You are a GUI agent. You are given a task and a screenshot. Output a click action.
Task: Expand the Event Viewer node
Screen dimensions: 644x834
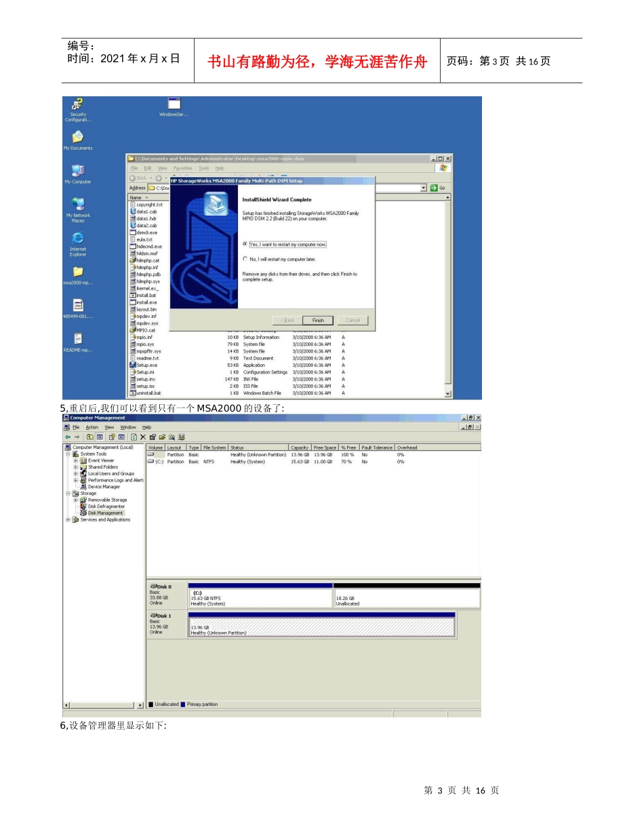(x=76, y=460)
